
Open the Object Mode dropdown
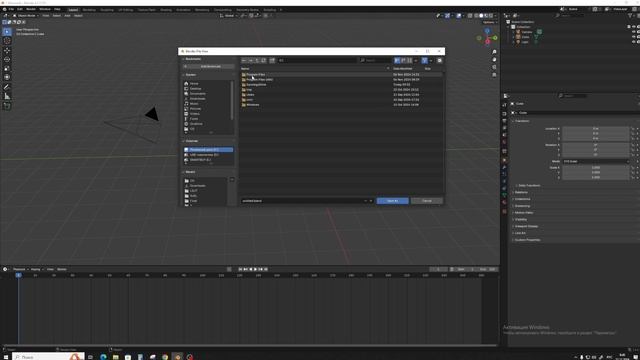(x=26, y=16)
